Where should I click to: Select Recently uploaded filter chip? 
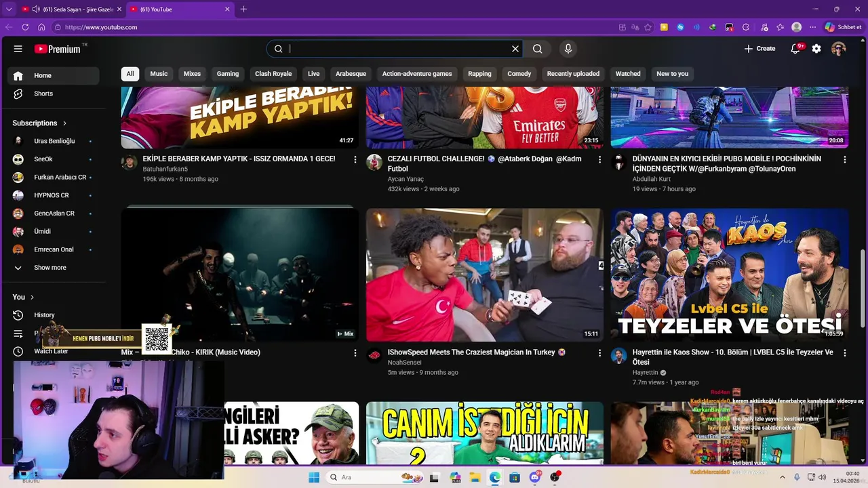(x=573, y=74)
